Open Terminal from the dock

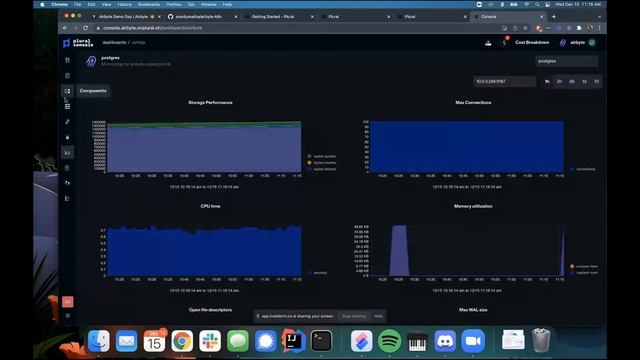pos(321,341)
